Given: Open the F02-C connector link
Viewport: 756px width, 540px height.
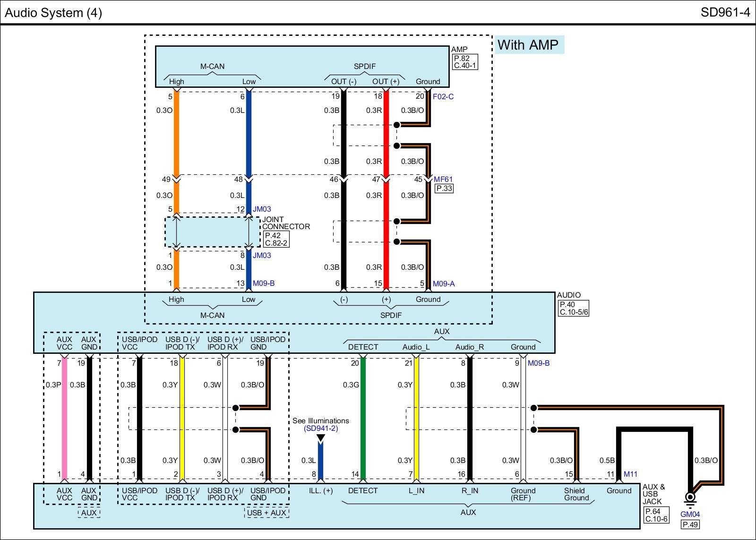Looking at the screenshot, I should pyautogui.click(x=443, y=97).
